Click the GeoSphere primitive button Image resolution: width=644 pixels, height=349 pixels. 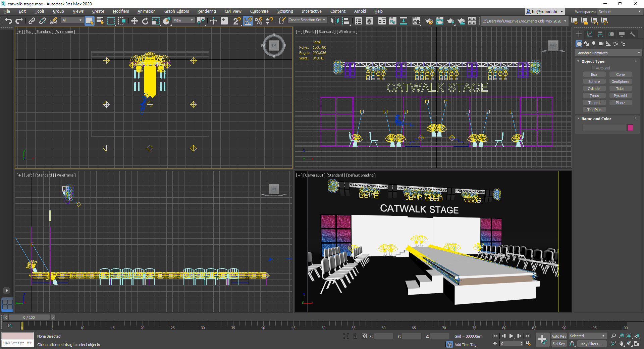620,82
